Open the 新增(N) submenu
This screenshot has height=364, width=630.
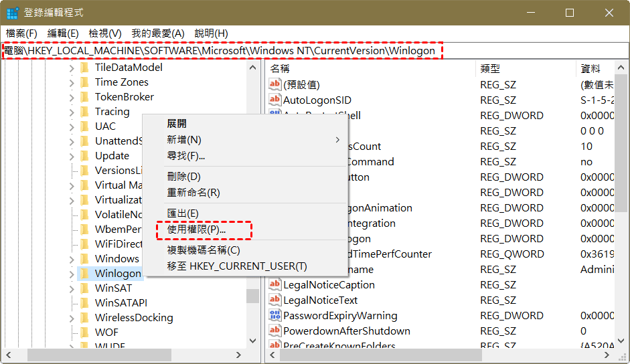pyautogui.click(x=245, y=140)
